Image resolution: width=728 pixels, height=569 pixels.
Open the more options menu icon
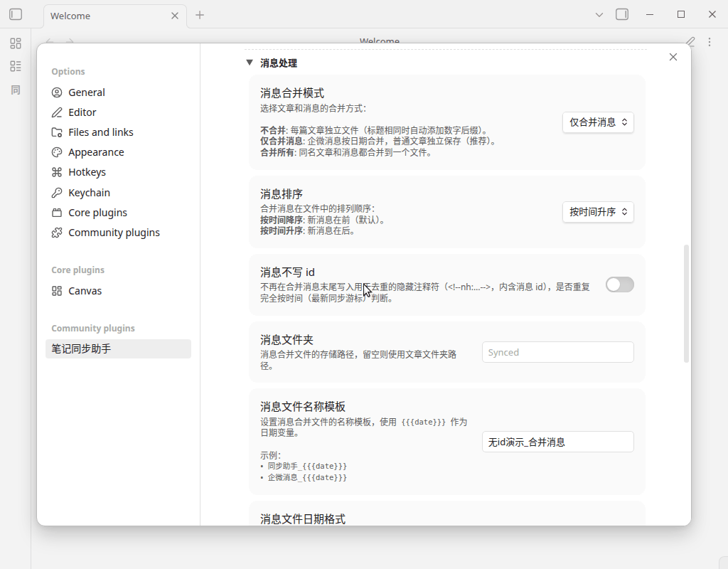pos(710,42)
